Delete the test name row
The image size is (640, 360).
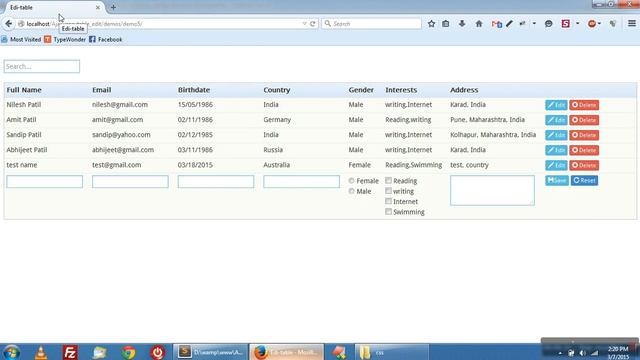[x=584, y=165]
